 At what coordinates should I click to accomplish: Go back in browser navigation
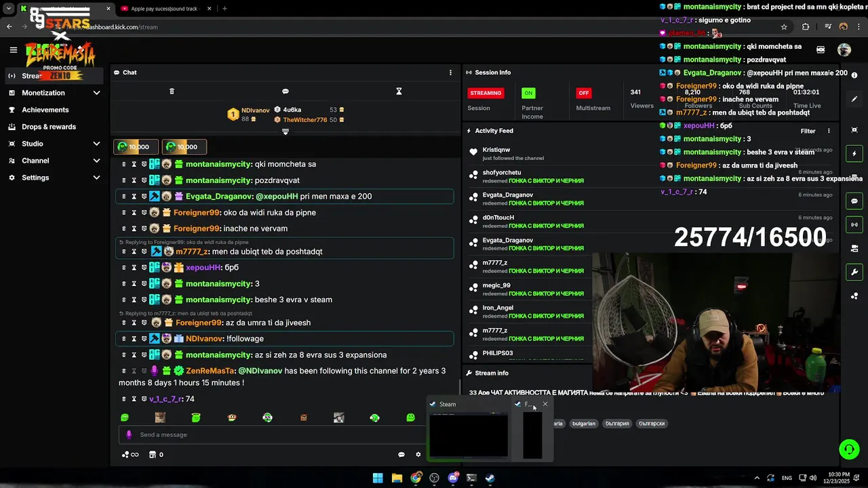point(9,27)
